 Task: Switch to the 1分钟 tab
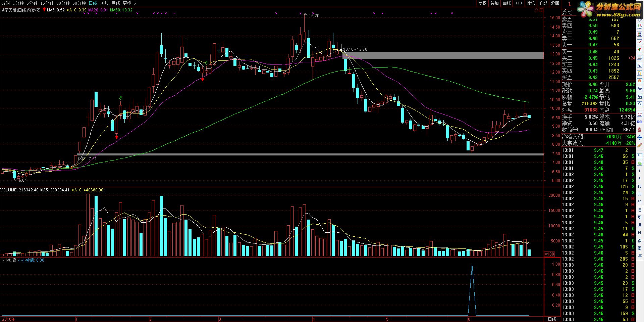(18, 3)
